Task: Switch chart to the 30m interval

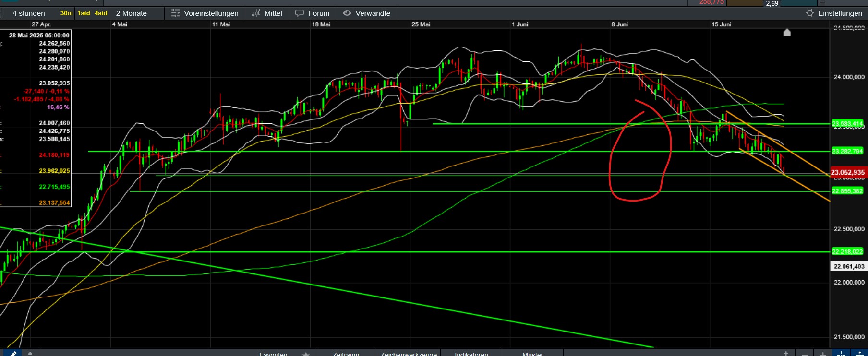Action: tap(67, 13)
